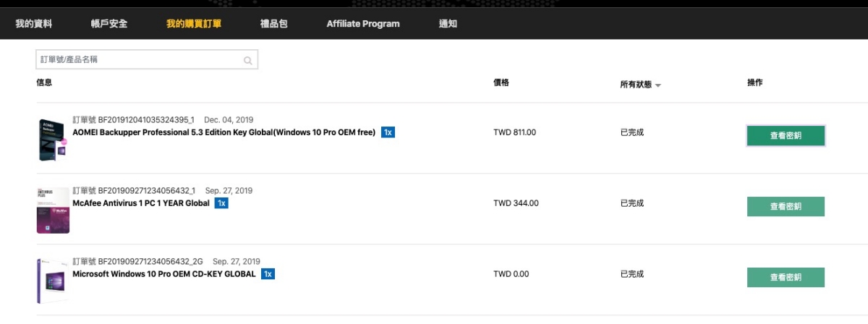Open the 我的資料 tab

coord(34,24)
